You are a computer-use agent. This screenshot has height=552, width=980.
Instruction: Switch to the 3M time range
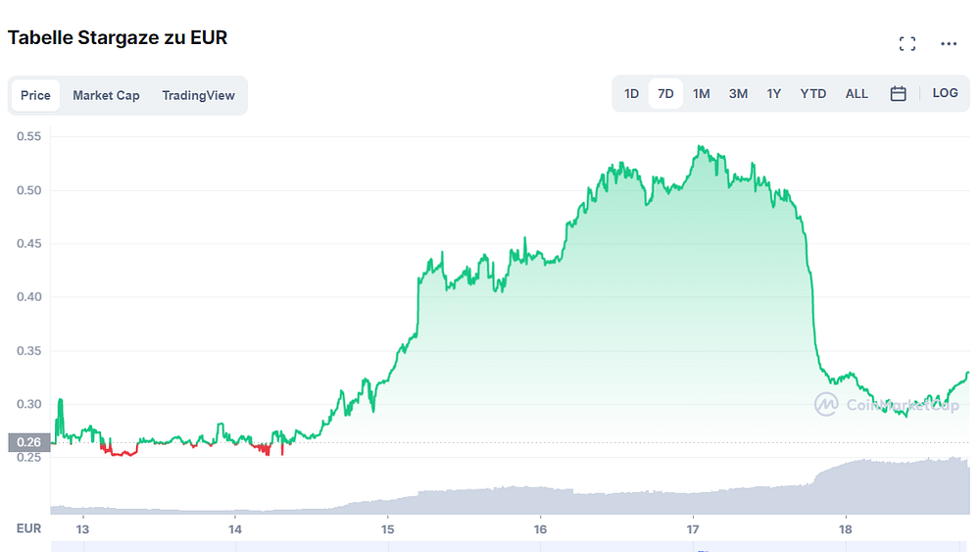point(738,94)
